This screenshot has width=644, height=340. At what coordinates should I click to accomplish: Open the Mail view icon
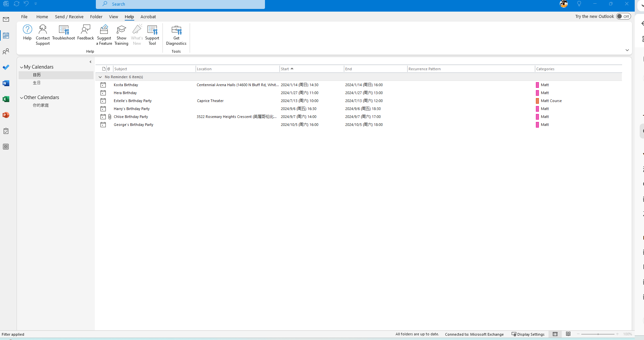pos(6,19)
